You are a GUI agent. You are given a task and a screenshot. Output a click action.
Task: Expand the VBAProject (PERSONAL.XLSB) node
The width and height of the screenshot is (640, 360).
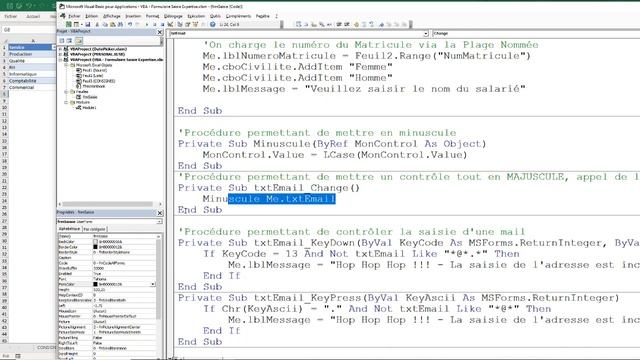click(x=60, y=54)
